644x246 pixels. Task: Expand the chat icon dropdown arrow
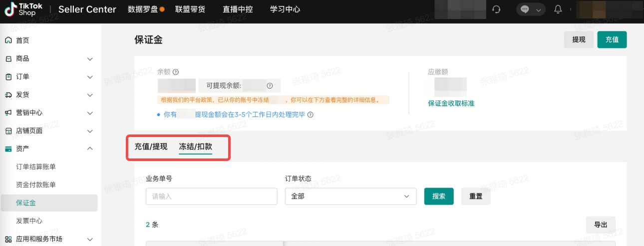coord(538,9)
